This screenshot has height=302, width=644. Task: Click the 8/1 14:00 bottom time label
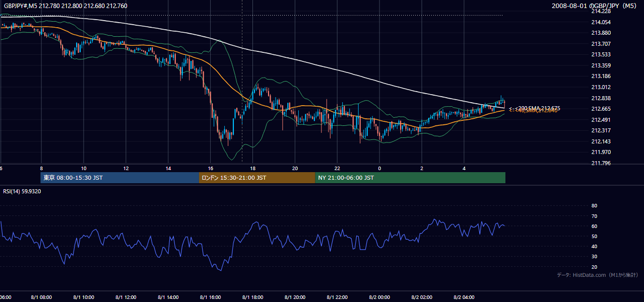click(x=168, y=297)
